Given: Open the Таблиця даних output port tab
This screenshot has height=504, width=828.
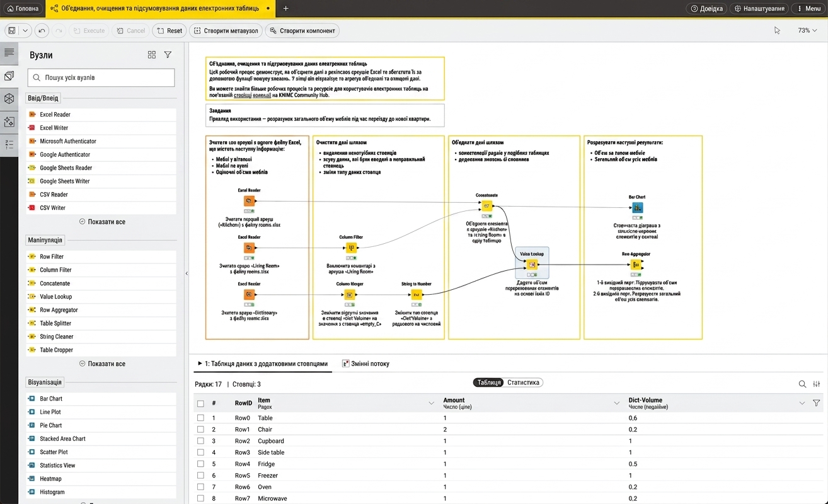Looking at the screenshot, I should [x=263, y=364].
